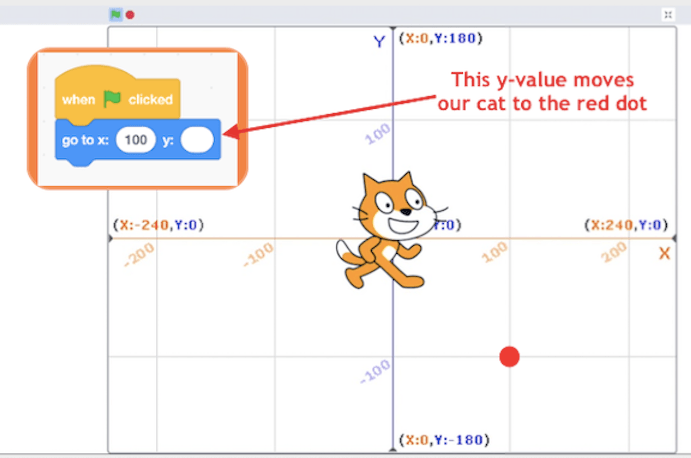
Task: Click the '-100' x-axis tick label
Action: pos(259,254)
